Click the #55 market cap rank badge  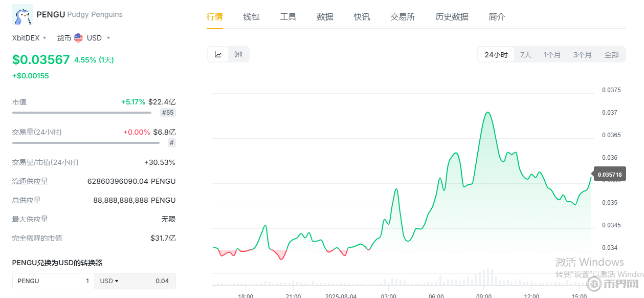(x=168, y=113)
